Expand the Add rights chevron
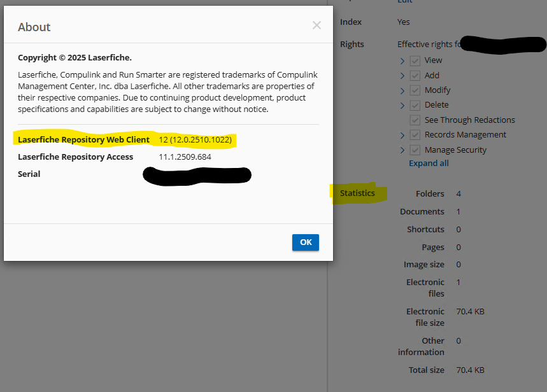 [x=402, y=76]
